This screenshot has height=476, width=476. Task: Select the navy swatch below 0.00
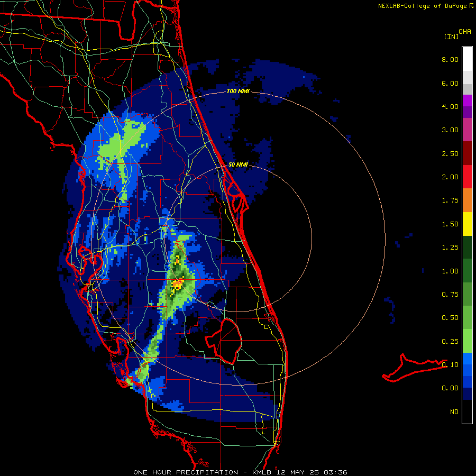[467, 393]
